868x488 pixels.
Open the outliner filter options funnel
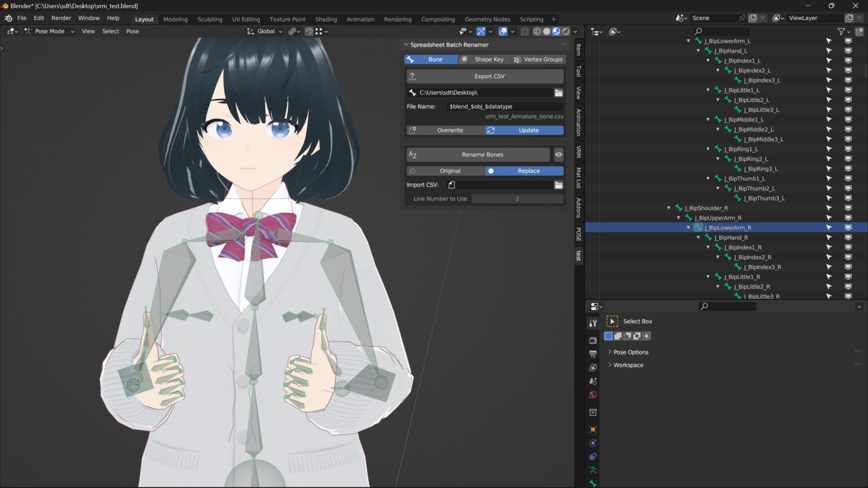coord(840,32)
